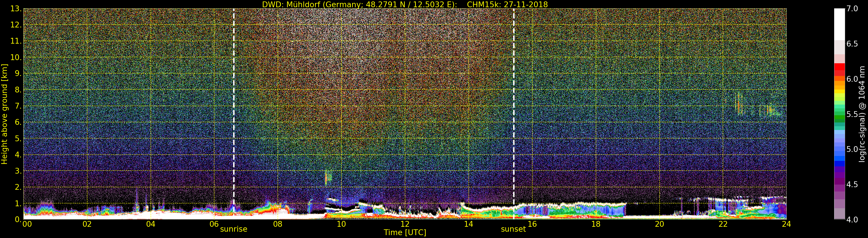The image size is (868, 238).
Task: Click the 'sunrise' label below the axis
Action: click(233, 229)
